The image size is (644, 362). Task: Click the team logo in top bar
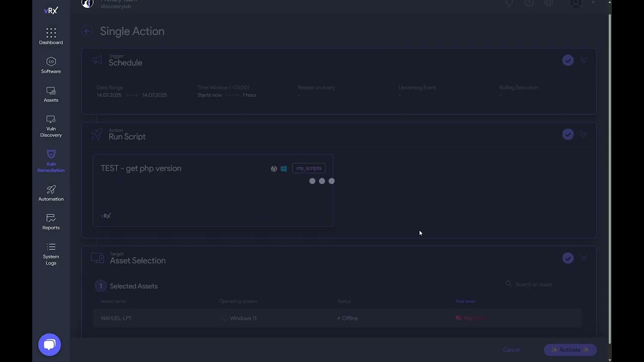tap(88, 4)
